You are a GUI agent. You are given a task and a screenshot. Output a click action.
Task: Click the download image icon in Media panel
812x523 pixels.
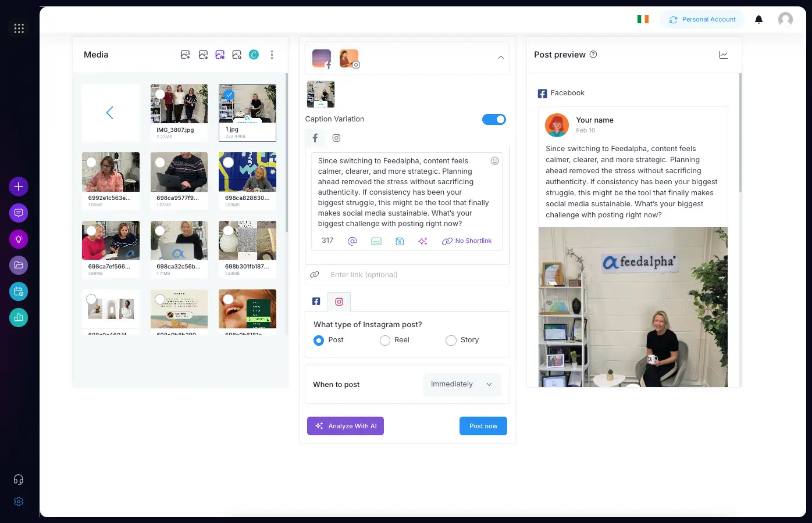point(203,54)
